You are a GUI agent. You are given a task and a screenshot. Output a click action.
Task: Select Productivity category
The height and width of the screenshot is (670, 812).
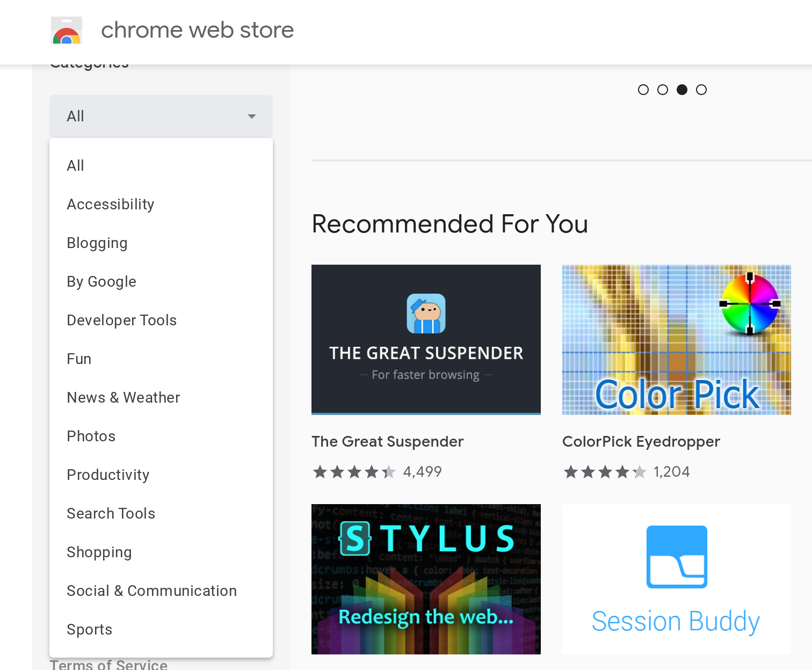point(161,475)
